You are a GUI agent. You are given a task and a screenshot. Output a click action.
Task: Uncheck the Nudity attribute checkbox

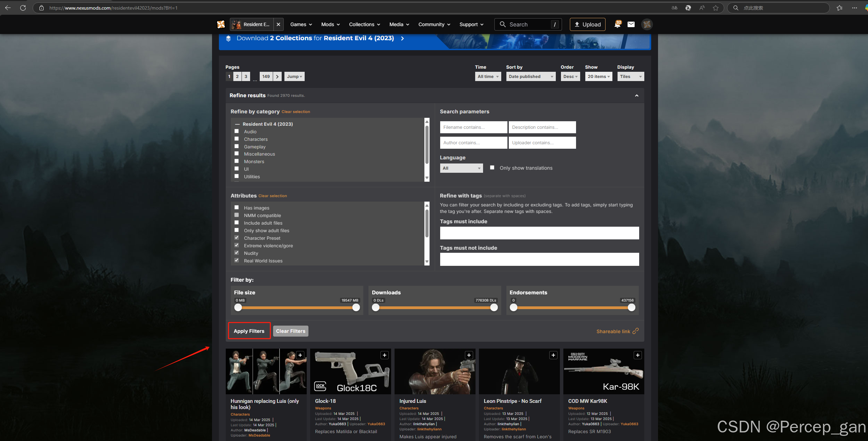coord(236,253)
